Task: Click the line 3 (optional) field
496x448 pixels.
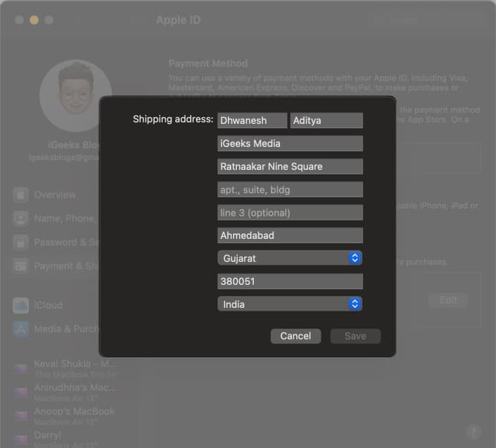Action: (x=290, y=213)
